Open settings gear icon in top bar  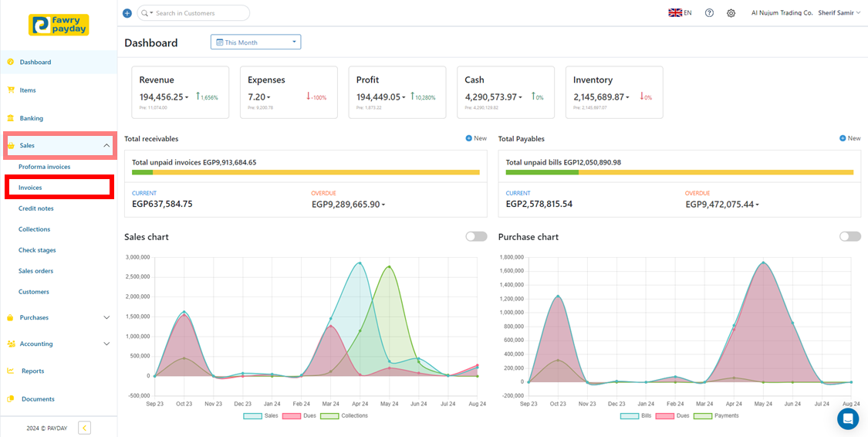coord(731,13)
